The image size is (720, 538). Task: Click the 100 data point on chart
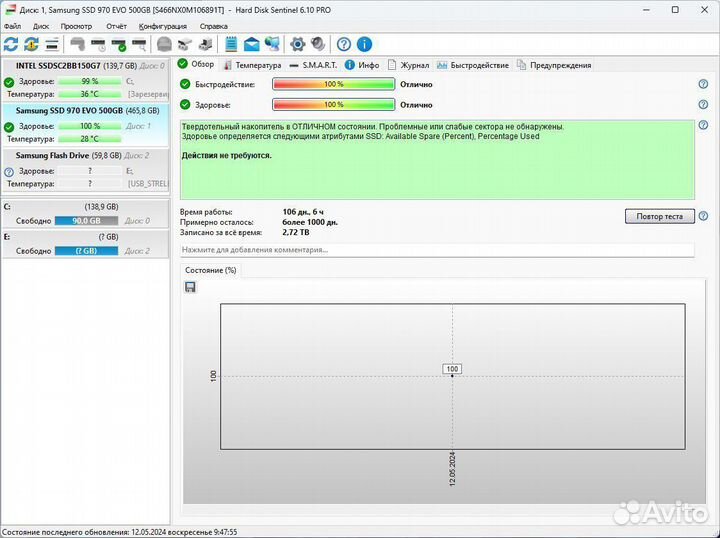point(452,375)
